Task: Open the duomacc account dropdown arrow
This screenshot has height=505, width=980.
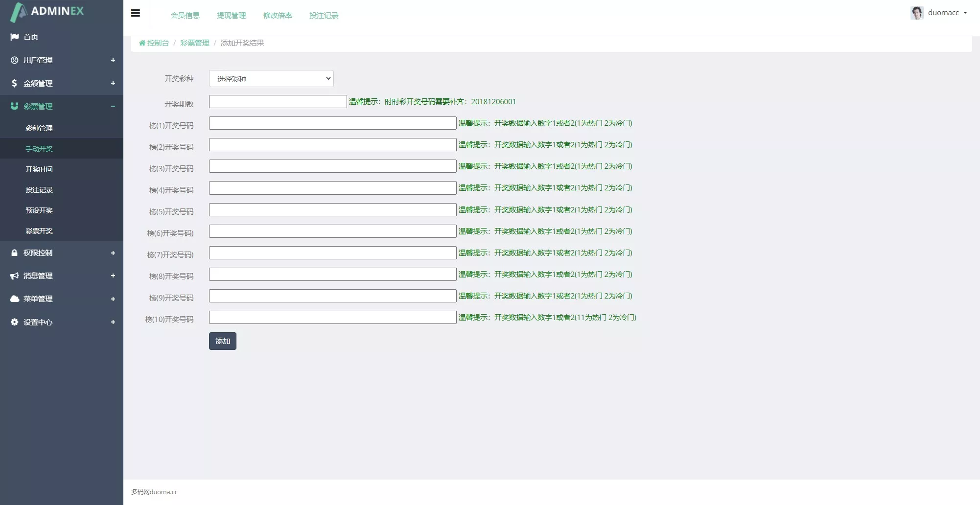Action: (965, 13)
